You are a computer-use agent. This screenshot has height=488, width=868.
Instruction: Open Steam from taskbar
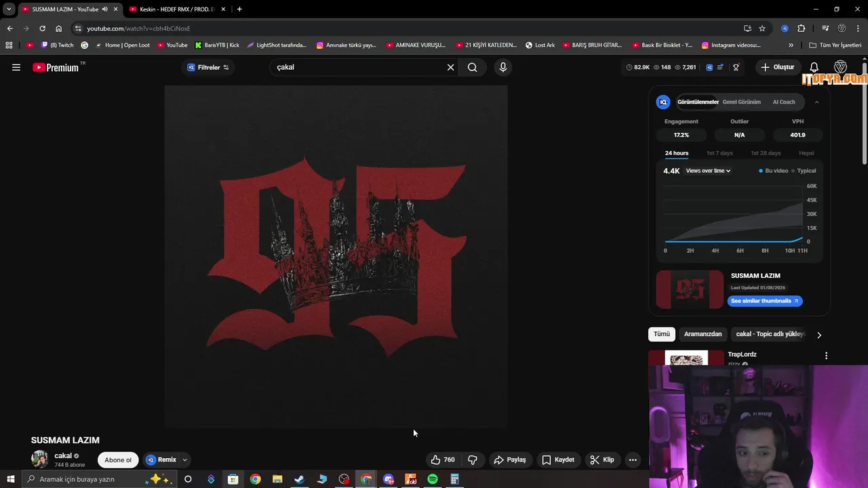299,479
